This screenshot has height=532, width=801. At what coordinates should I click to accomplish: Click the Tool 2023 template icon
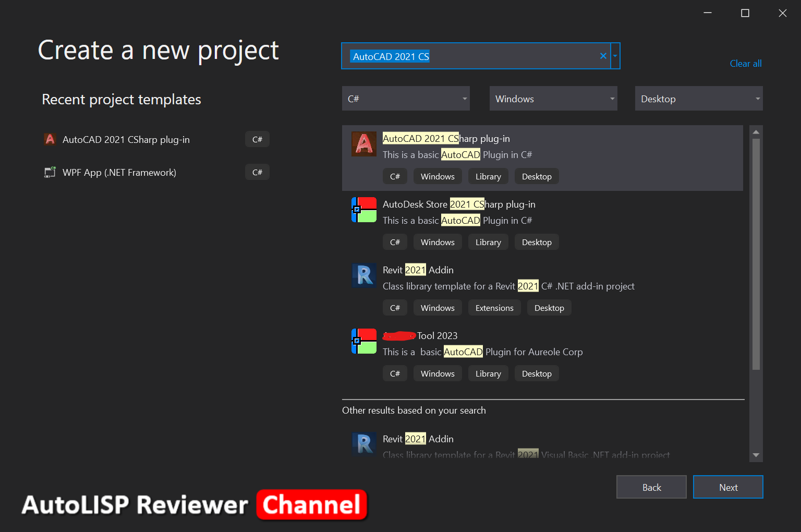pyautogui.click(x=364, y=341)
